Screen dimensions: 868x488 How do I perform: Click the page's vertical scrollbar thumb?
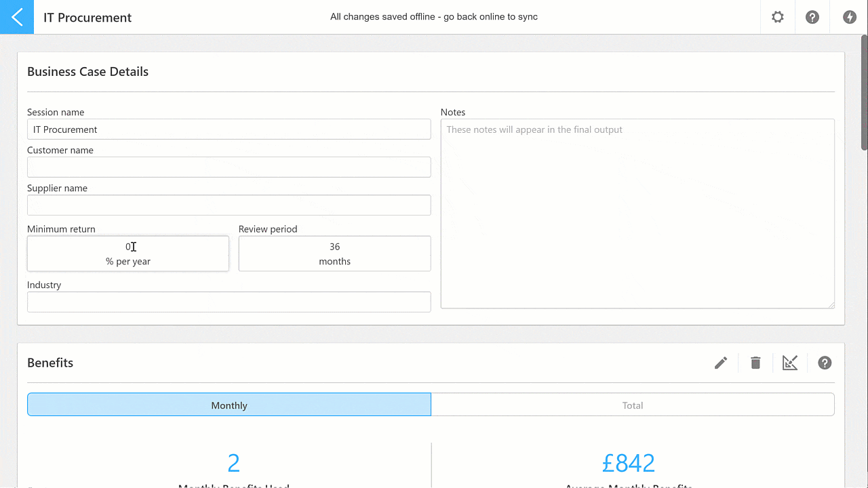click(864, 92)
